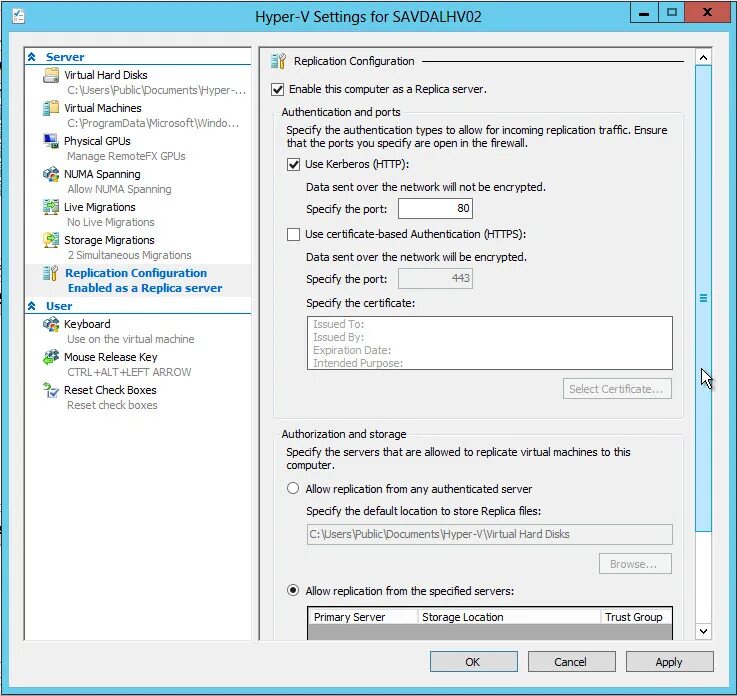Enable certificate-based Authentication (HTTPS) checkbox
Screen dimensions: 737x696
click(x=293, y=234)
